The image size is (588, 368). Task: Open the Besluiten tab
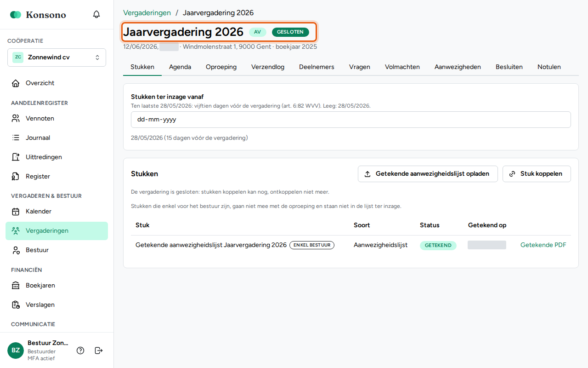[x=509, y=67]
